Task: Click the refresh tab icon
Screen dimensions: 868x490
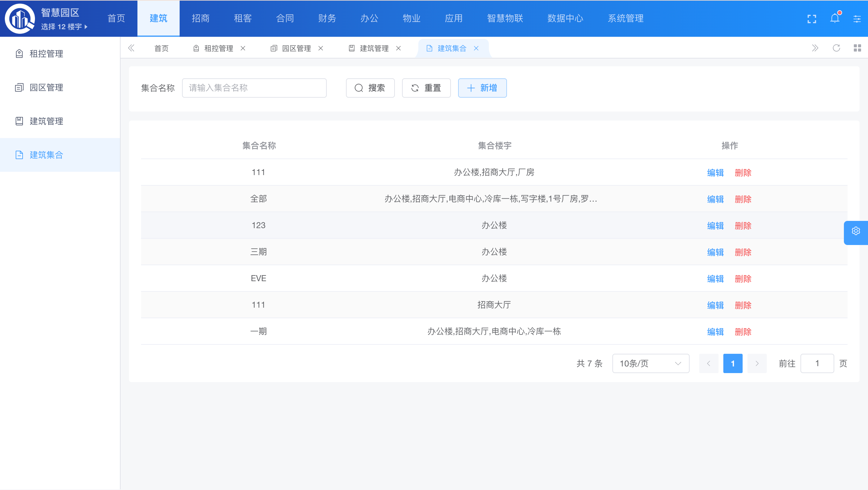Action: coord(836,48)
